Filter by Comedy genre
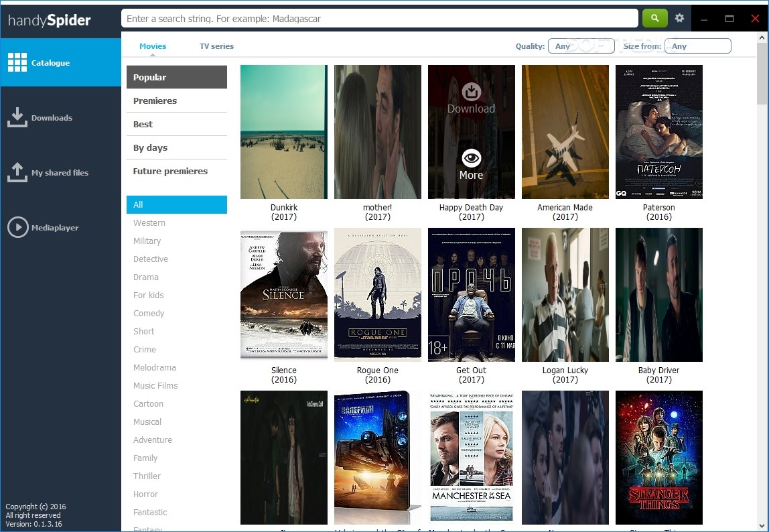Screen dimensions: 769x532 click(x=149, y=313)
